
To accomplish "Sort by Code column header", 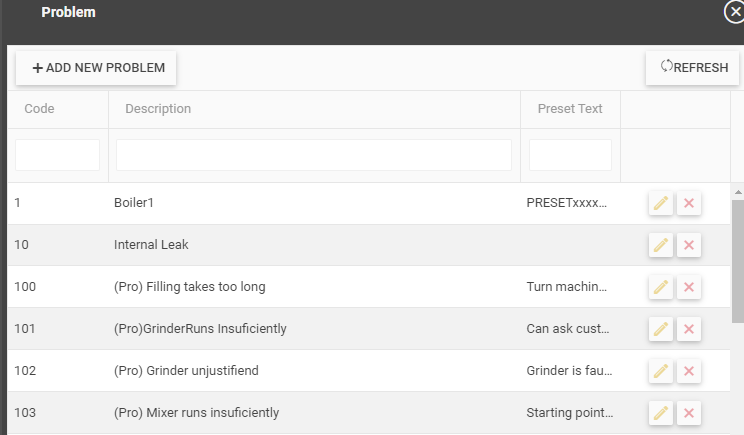I will (39, 109).
